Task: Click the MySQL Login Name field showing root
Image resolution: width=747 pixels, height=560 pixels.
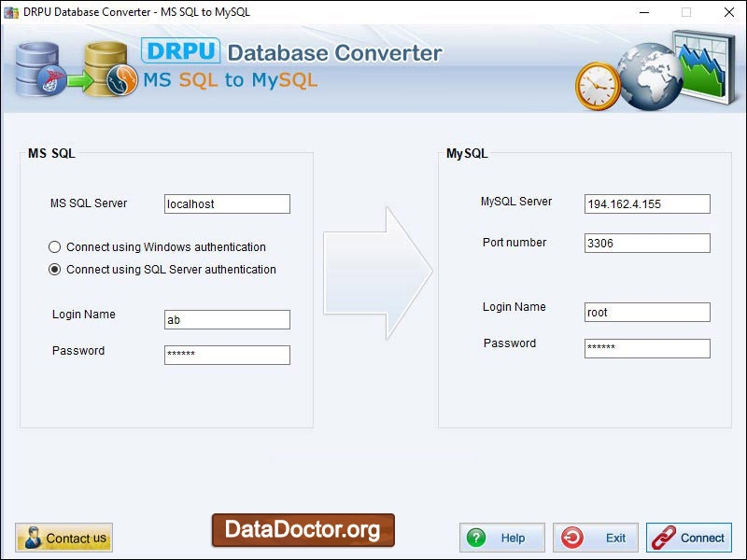Action: coord(647,312)
